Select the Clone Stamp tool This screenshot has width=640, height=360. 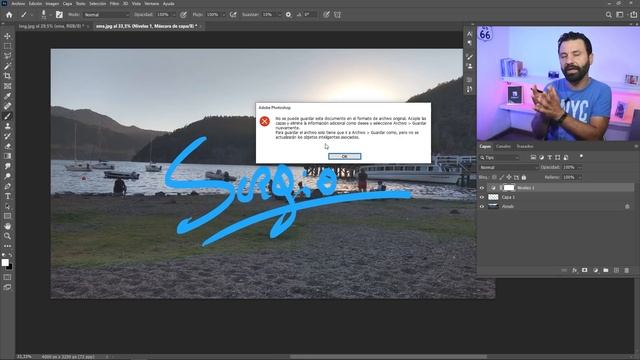click(7, 126)
